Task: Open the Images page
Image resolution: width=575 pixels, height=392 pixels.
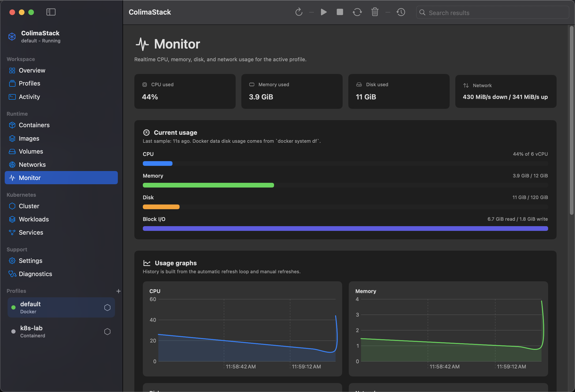Action: (61, 139)
